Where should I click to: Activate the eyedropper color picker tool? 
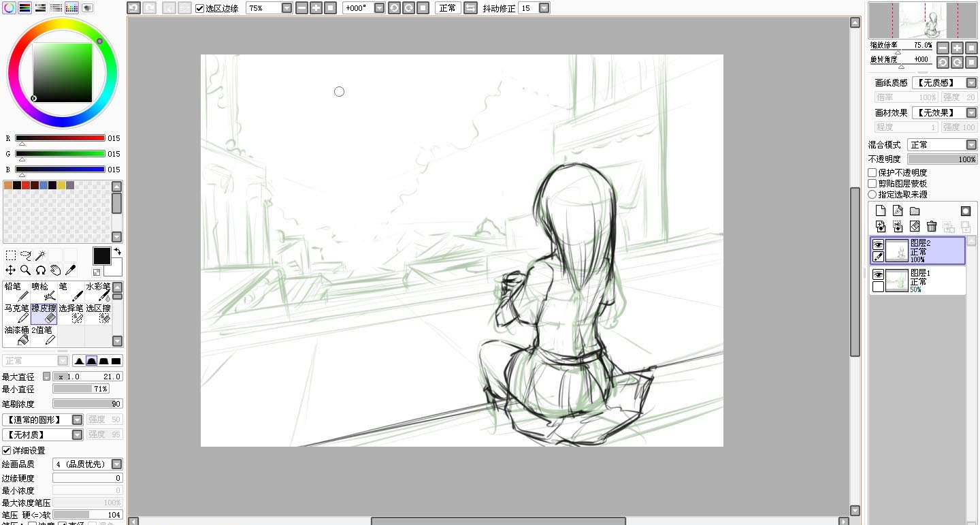pyautogui.click(x=71, y=270)
